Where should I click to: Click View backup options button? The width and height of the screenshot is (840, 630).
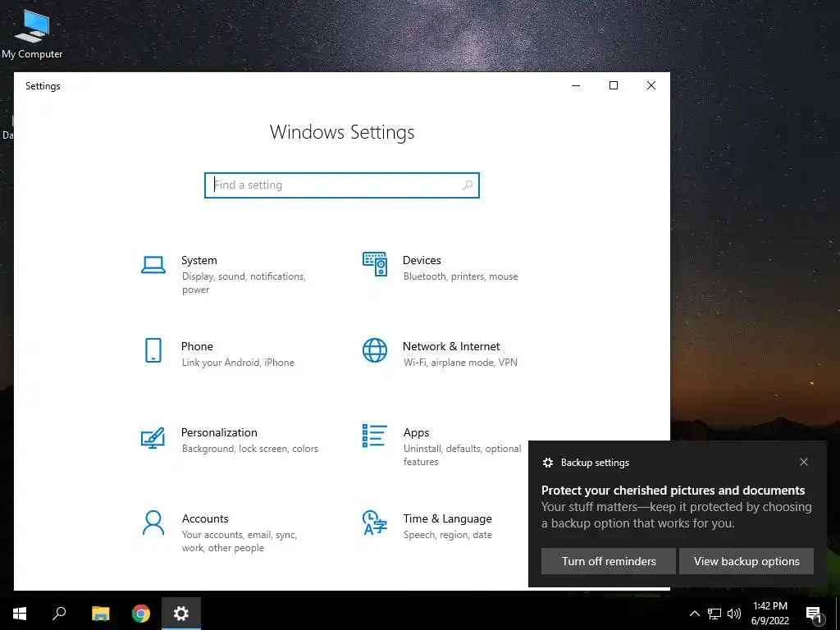pos(746,561)
